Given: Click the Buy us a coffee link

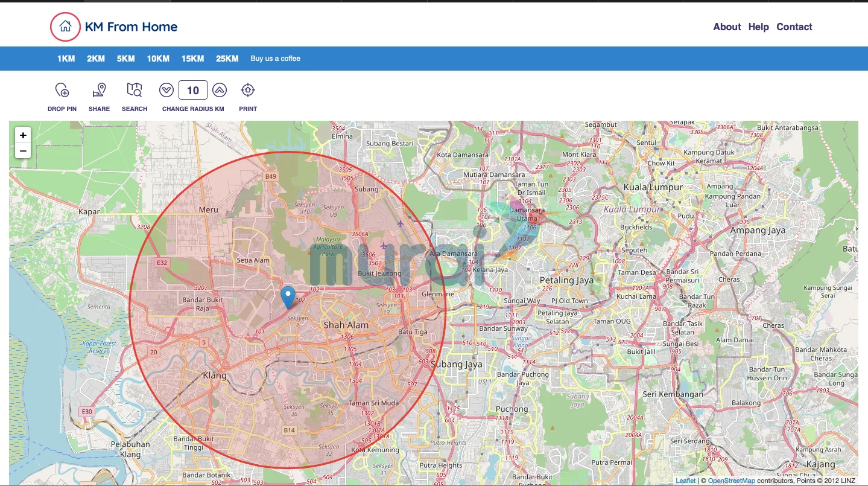Looking at the screenshot, I should click(275, 59).
